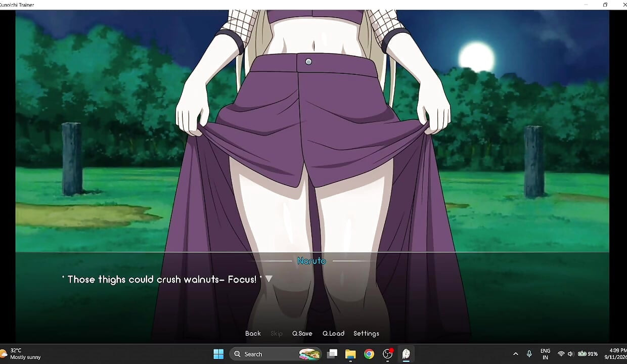
Task: Click the greyed-out Skip button
Action: click(277, 334)
